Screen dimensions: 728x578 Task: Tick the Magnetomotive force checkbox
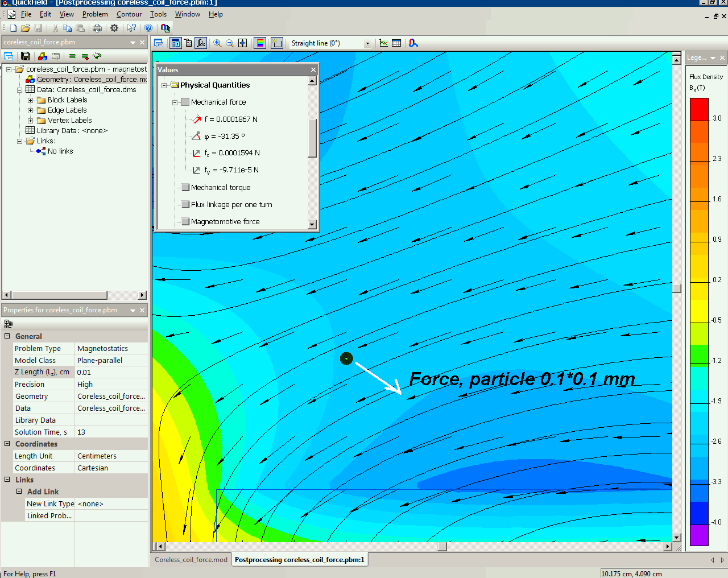pyautogui.click(x=185, y=221)
